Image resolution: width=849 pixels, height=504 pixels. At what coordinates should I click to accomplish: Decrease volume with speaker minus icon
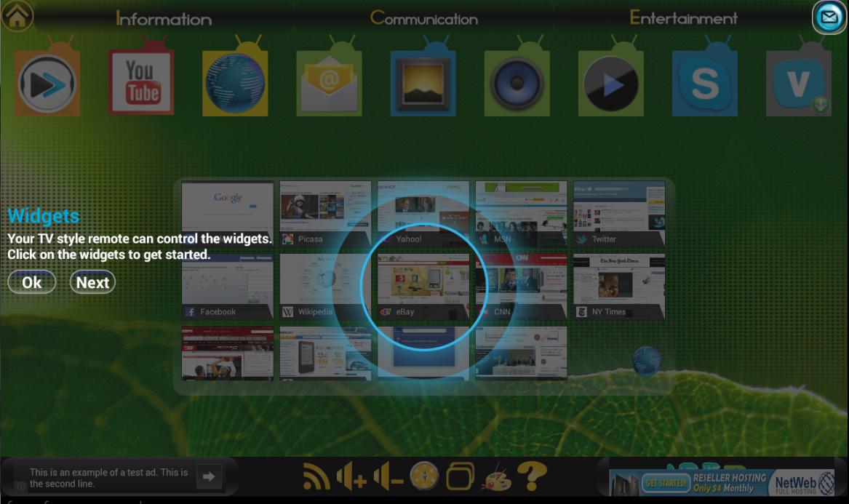[x=388, y=477]
